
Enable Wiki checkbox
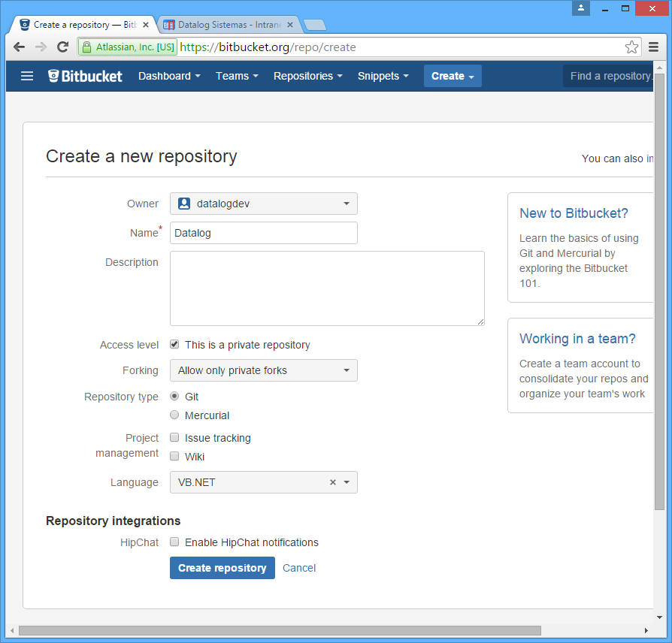[x=174, y=456]
